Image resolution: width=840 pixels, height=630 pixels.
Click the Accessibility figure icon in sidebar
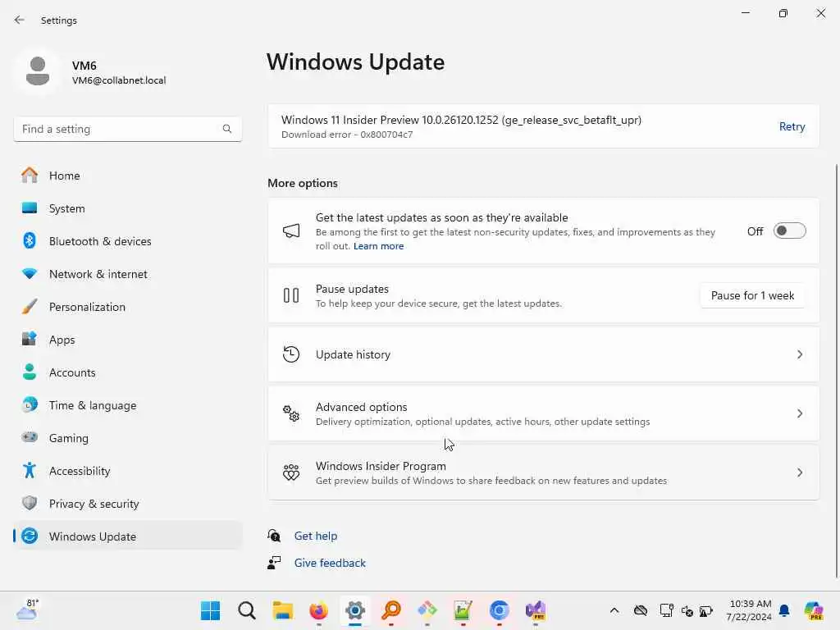(30, 470)
